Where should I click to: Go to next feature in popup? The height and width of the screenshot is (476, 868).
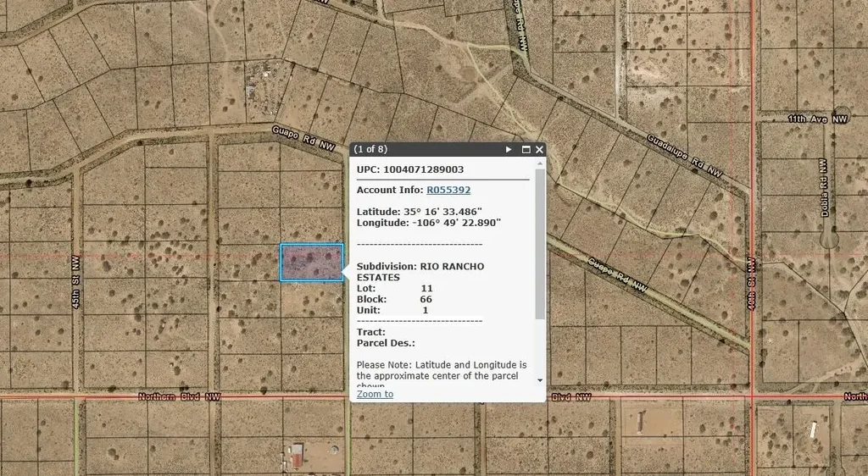click(x=509, y=149)
